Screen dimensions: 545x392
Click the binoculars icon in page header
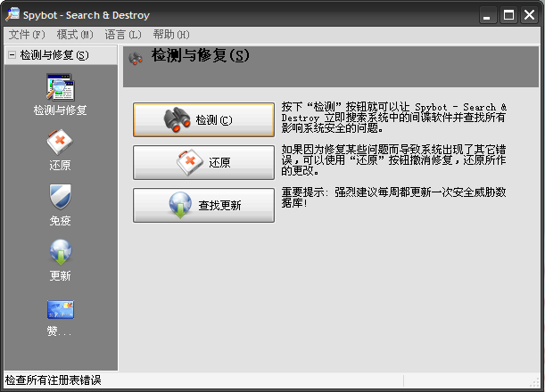136,58
